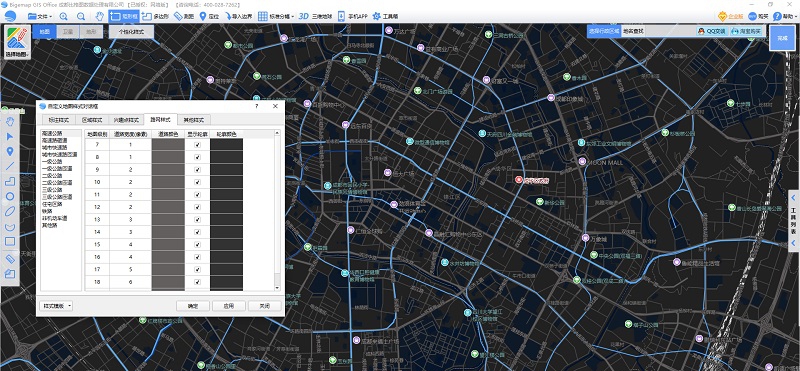Toggle the show-outline checkbox for level 18
Screen dimensions: 800x371
coord(197,282)
